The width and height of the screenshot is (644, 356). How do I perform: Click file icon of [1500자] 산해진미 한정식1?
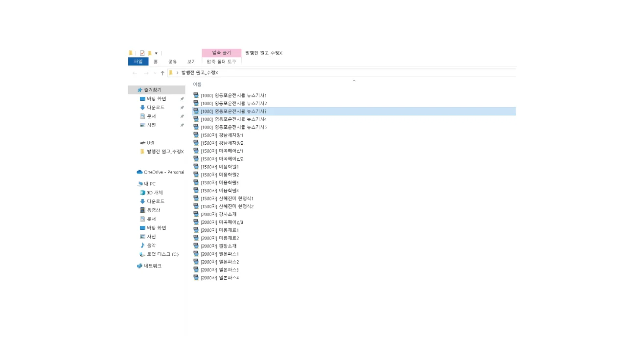[196, 198]
